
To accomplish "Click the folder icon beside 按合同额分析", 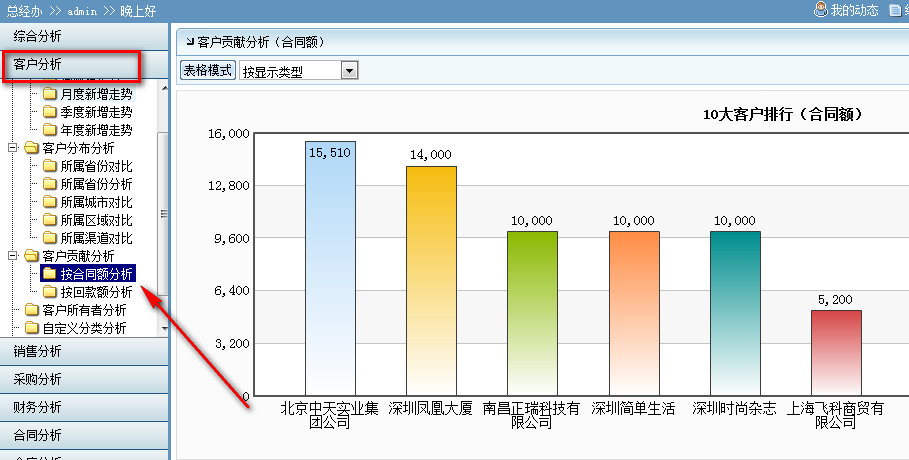I will 50,274.
